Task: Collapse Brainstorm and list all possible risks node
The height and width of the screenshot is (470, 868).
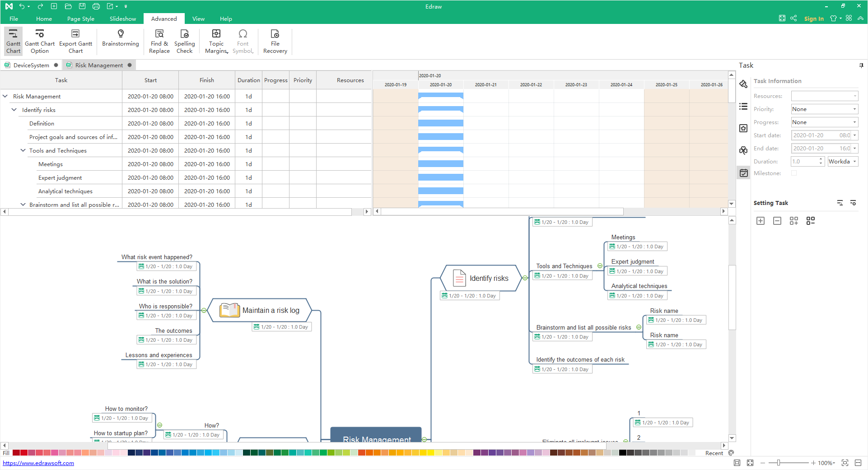Action: click(639, 327)
